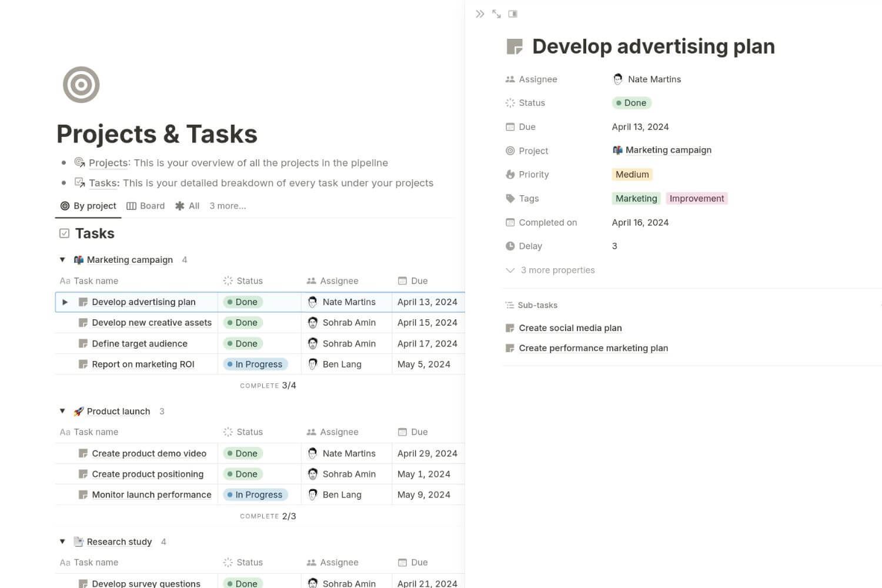This screenshot has width=882, height=588.
Task: Click the Medium priority tag
Action: tap(632, 175)
